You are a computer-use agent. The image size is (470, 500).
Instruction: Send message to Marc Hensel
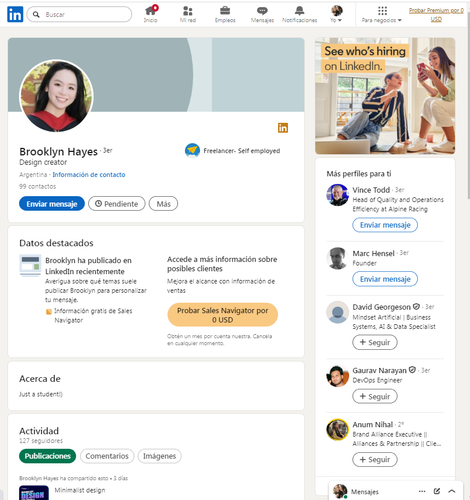[x=385, y=279]
